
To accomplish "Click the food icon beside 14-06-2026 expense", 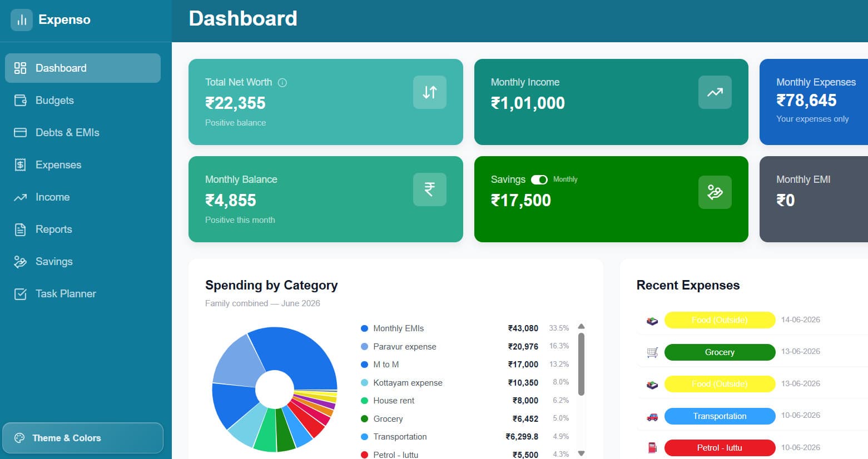I will click(652, 320).
